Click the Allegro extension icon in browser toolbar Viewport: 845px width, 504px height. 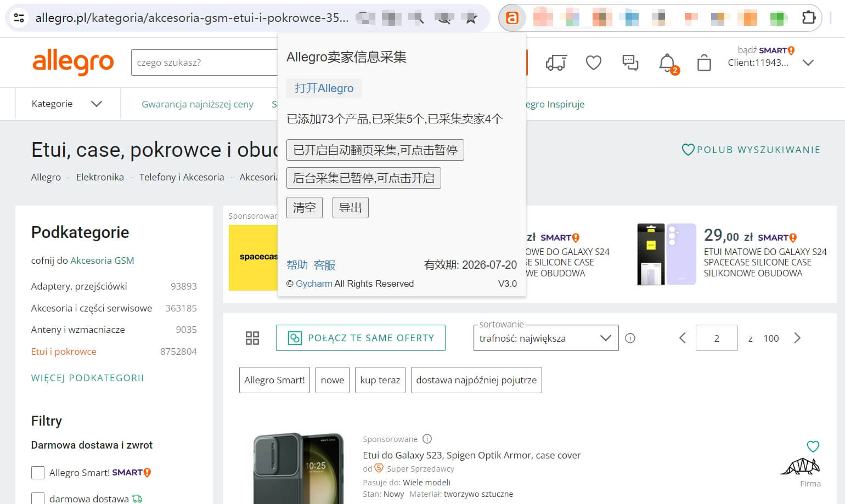point(512,18)
